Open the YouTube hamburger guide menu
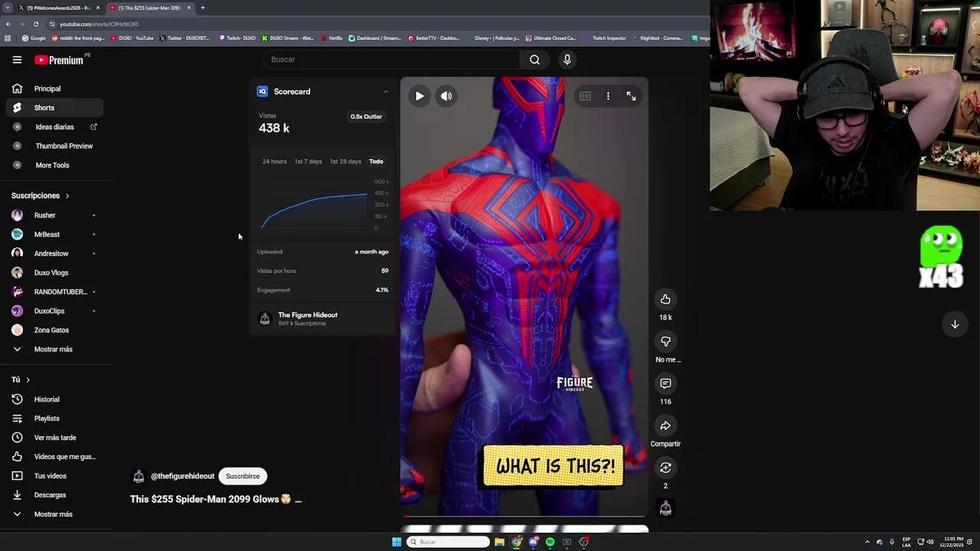 coord(17,60)
